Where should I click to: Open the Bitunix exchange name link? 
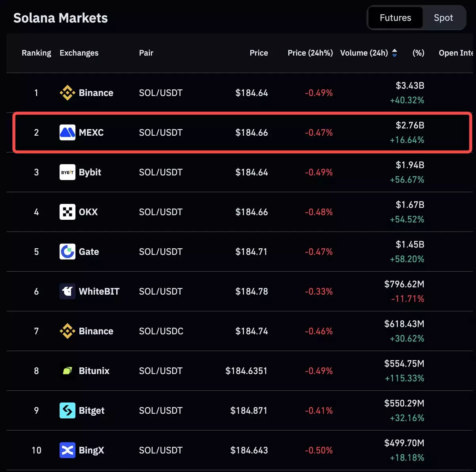click(x=94, y=371)
